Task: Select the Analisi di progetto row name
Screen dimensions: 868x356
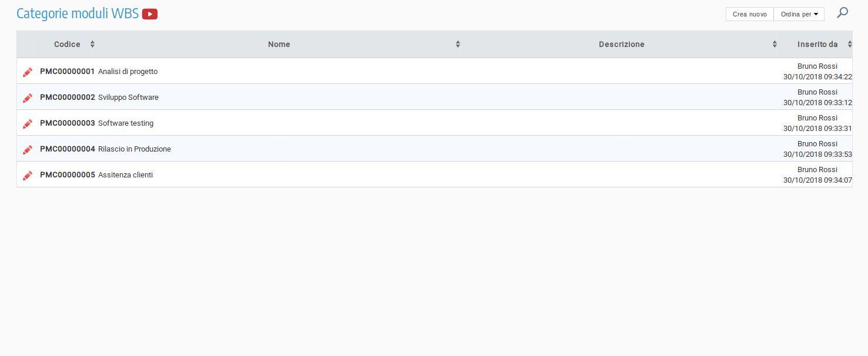Action: coord(128,72)
